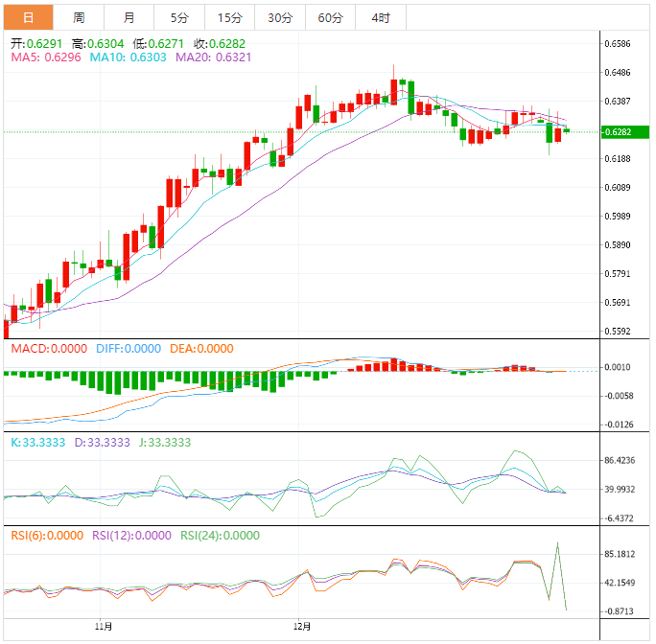
Task: Open the 月 monthly chart tab
Action: [x=129, y=17]
